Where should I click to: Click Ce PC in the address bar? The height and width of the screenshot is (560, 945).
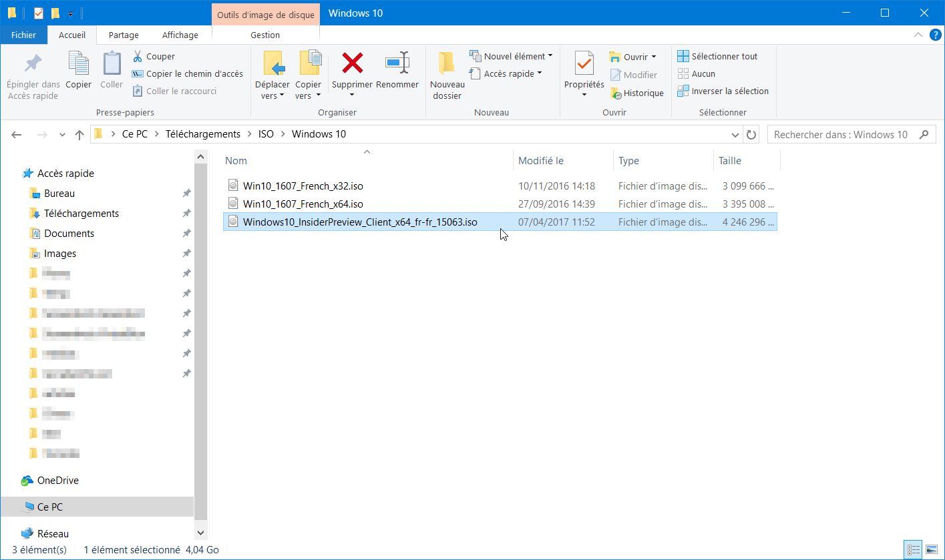coord(134,134)
